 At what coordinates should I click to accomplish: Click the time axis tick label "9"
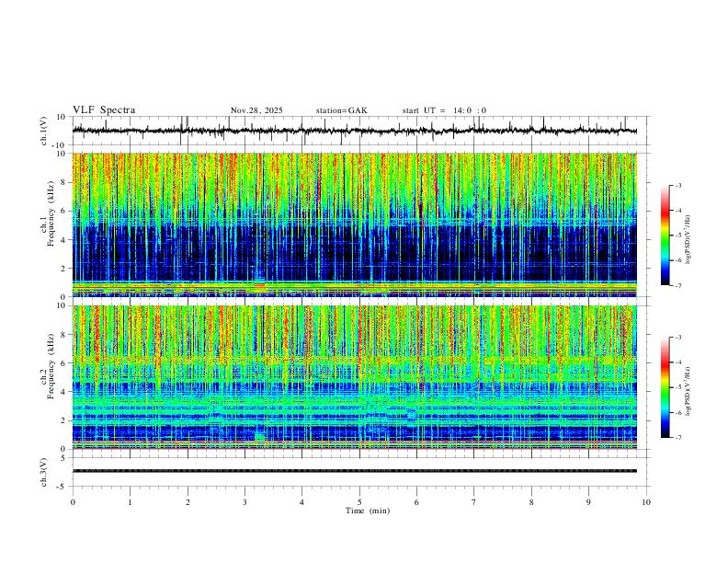pos(588,502)
